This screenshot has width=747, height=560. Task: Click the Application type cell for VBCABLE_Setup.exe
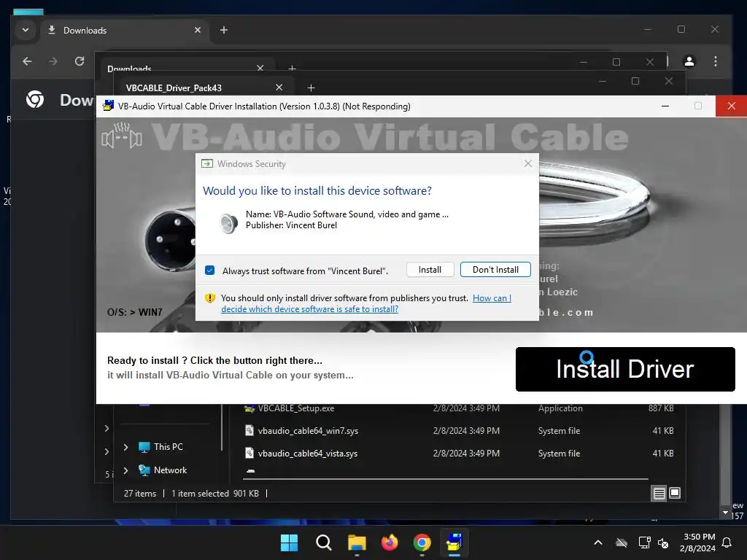tap(560, 408)
